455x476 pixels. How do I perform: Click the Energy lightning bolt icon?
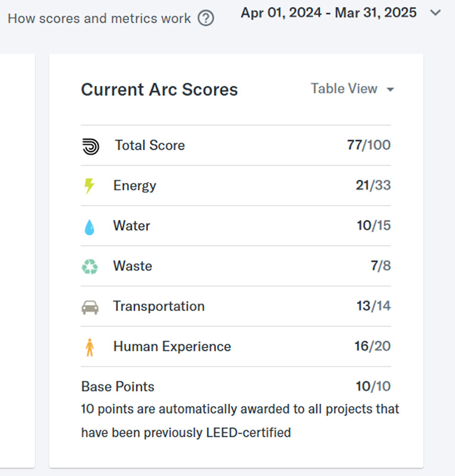pyautogui.click(x=89, y=186)
